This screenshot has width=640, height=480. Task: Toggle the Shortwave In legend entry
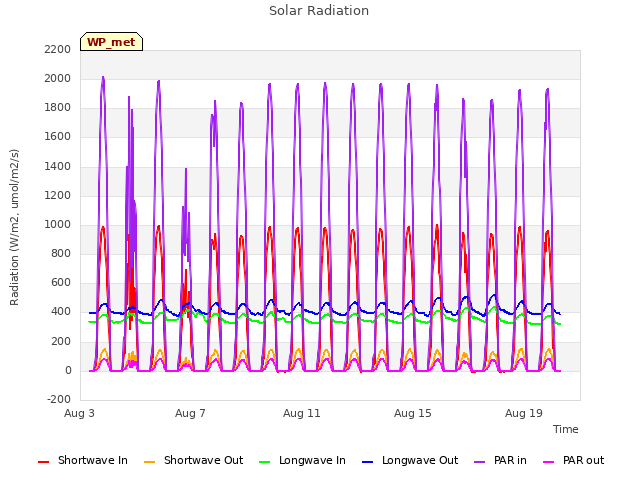point(83,460)
